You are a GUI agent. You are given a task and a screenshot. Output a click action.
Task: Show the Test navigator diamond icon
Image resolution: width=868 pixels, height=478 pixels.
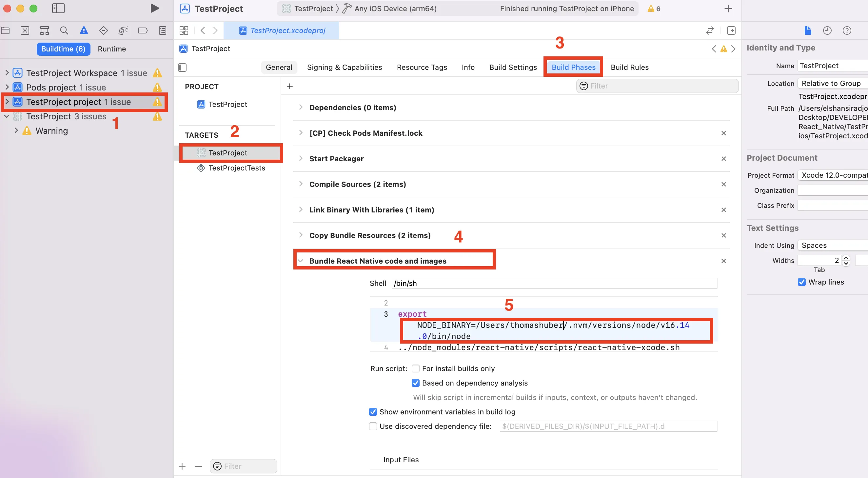[104, 31]
